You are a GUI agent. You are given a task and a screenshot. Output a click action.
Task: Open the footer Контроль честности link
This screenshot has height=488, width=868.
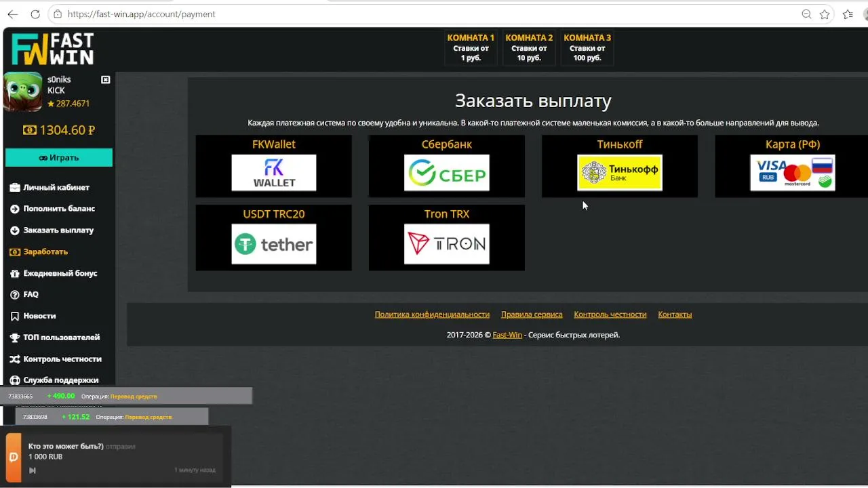click(610, 314)
